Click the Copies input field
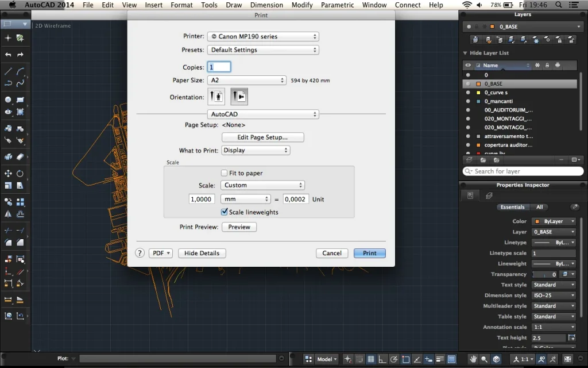 (219, 67)
